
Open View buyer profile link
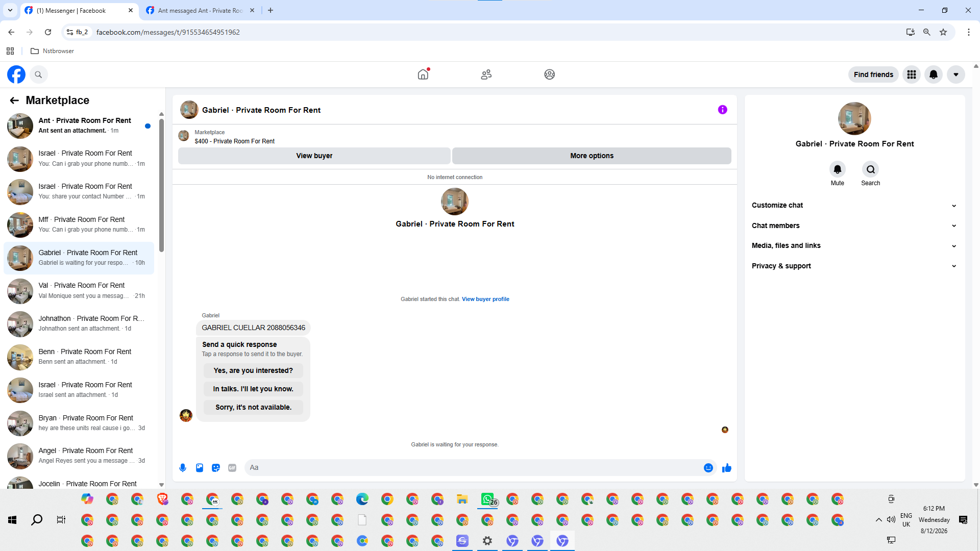click(485, 299)
